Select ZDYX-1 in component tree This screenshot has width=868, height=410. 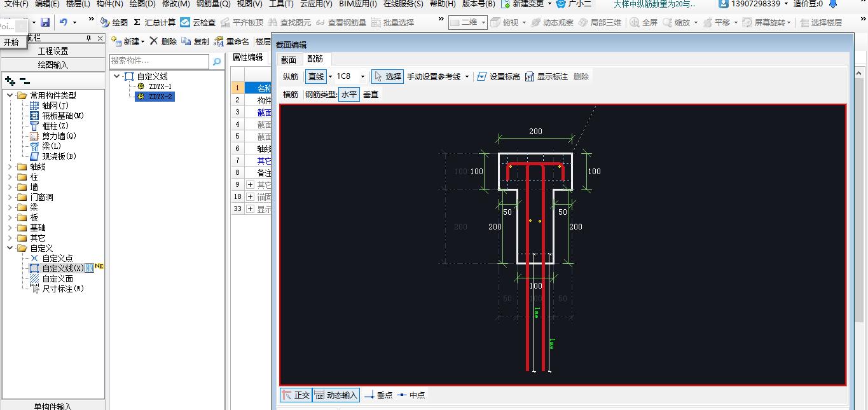coord(160,86)
